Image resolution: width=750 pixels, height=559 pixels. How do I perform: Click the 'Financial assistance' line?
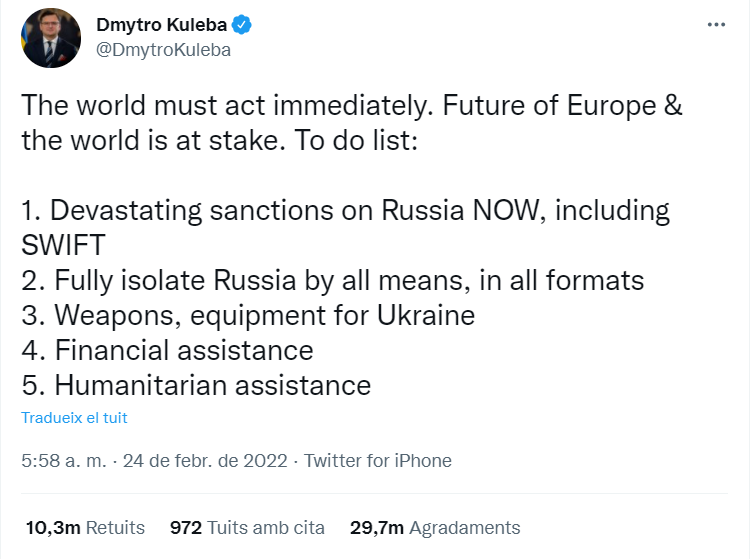167,351
